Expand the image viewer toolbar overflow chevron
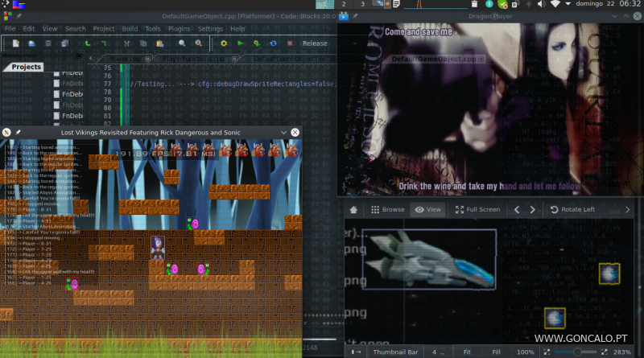The image size is (644, 358). coord(628,209)
